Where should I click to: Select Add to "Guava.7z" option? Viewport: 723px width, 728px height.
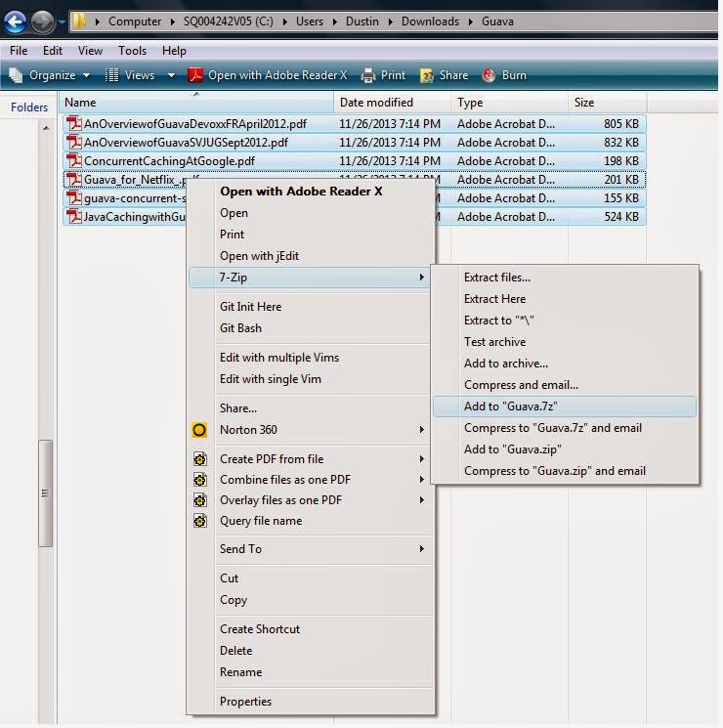[565, 407]
